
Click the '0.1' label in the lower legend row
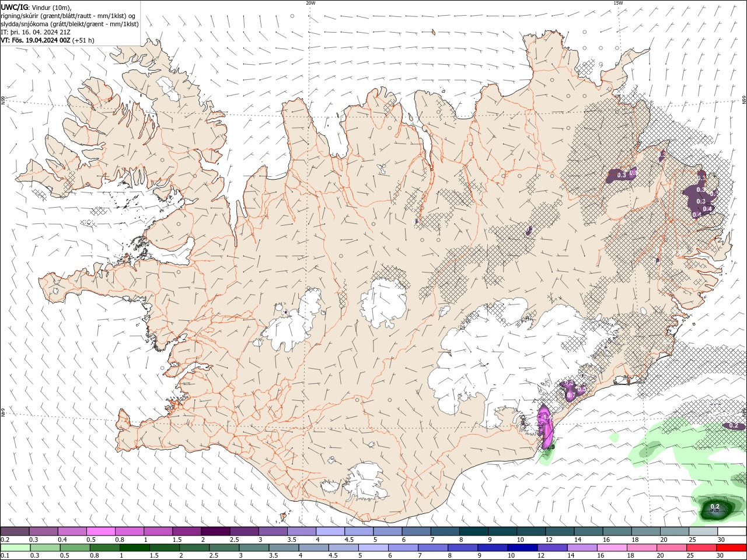(5, 556)
